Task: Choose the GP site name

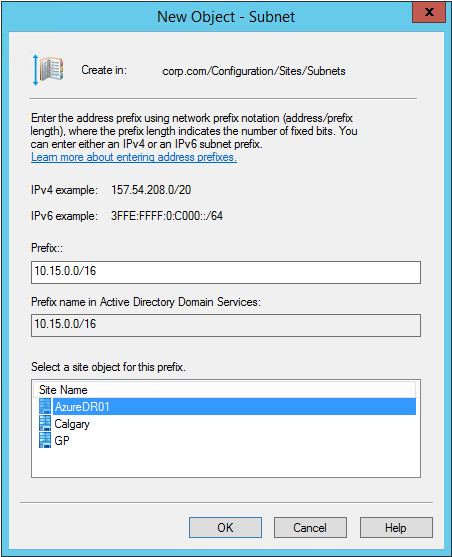Action: 62,441
